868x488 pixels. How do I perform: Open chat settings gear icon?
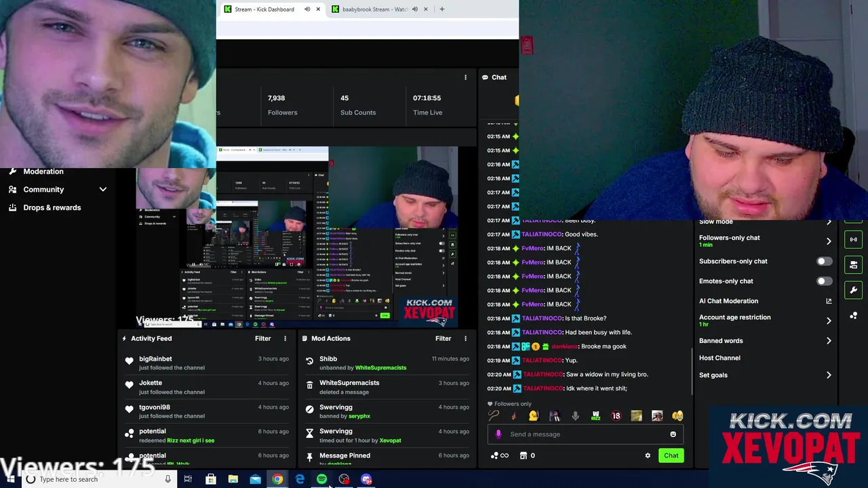648,455
